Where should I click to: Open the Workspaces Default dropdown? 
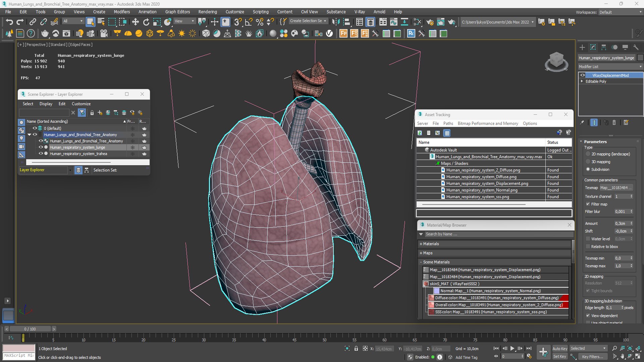pyautogui.click(x=621, y=12)
